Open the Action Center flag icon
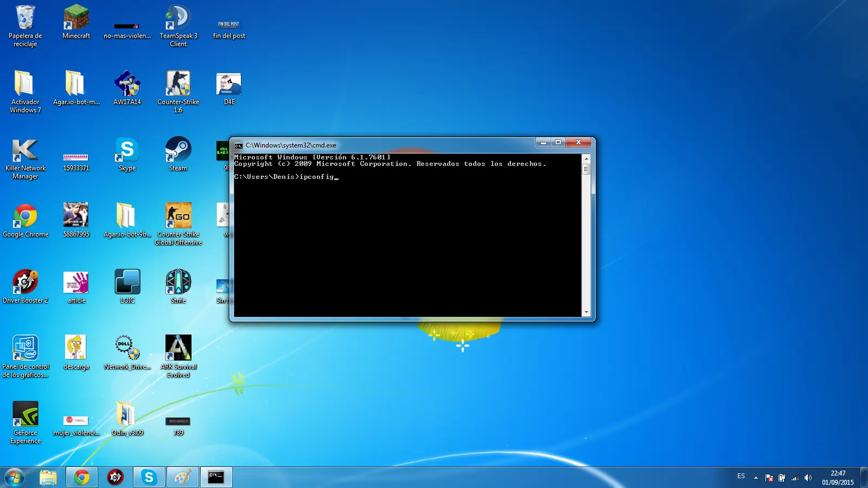868x488 pixels. click(x=769, y=478)
